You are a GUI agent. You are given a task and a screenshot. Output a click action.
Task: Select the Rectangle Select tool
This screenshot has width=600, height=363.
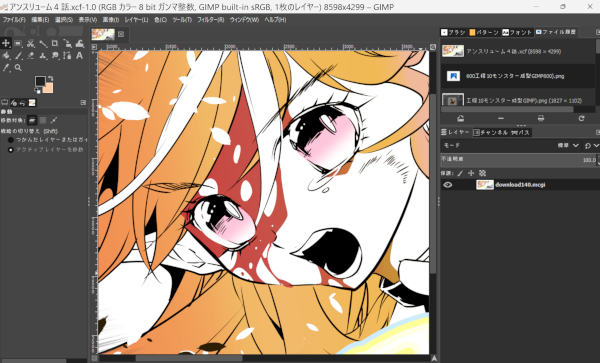click(18, 43)
